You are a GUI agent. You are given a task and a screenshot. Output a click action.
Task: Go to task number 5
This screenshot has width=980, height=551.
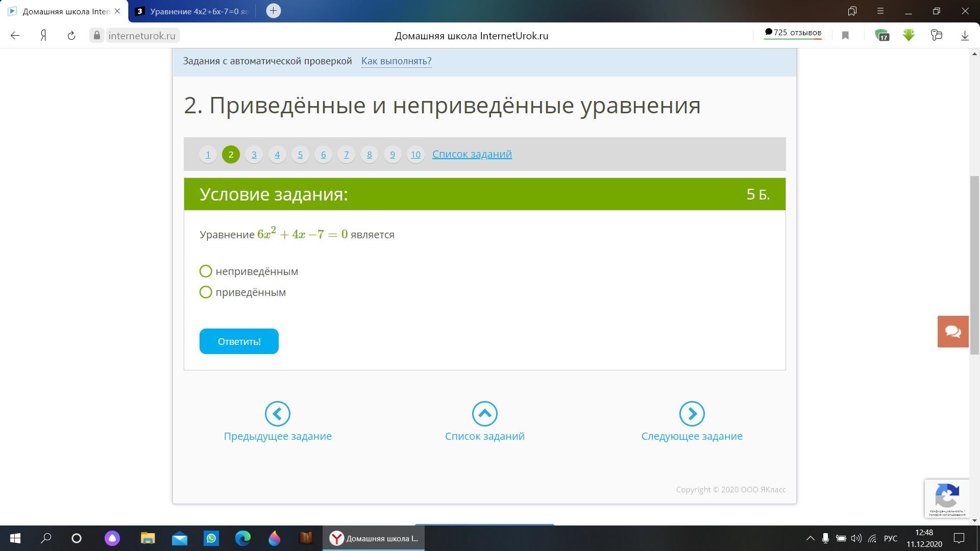point(300,155)
